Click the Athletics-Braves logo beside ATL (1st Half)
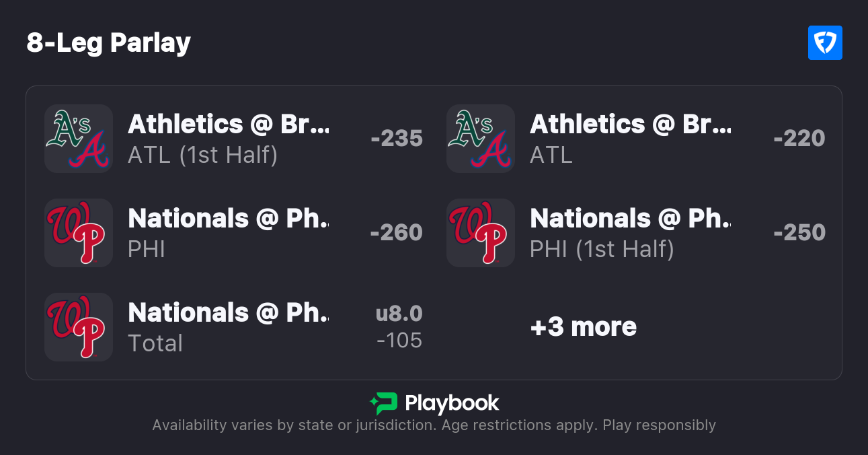Image resolution: width=868 pixels, height=455 pixels. point(78,139)
